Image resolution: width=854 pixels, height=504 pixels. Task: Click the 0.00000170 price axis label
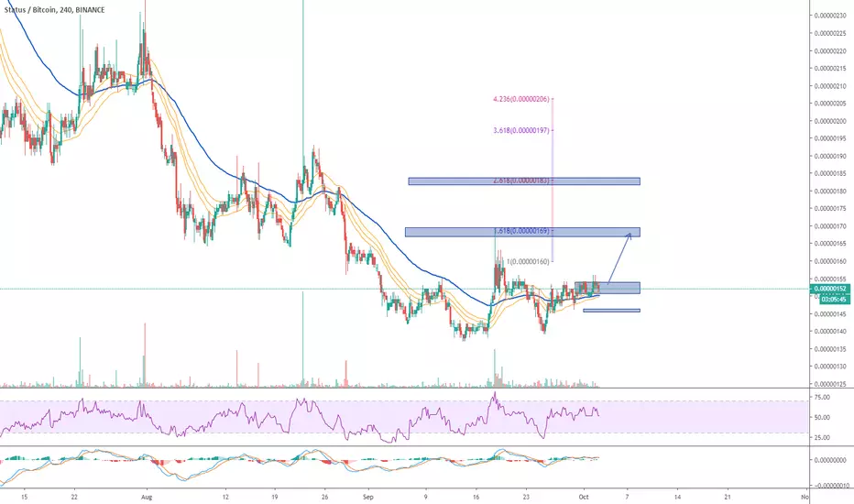coord(830,226)
